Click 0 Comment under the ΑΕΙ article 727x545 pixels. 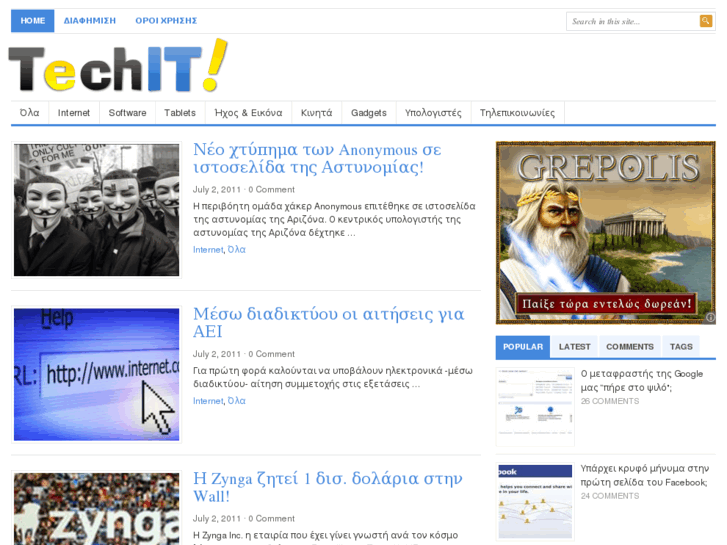tap(271, 354)
